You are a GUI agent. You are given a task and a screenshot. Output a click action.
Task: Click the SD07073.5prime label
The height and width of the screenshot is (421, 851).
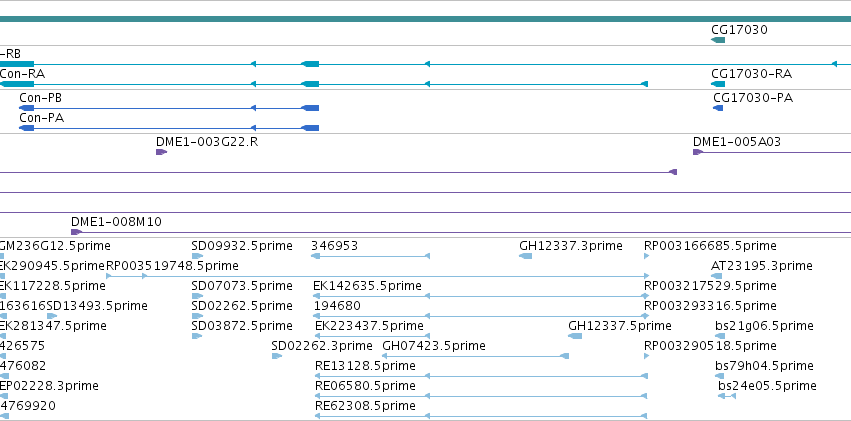click(242, 286)
